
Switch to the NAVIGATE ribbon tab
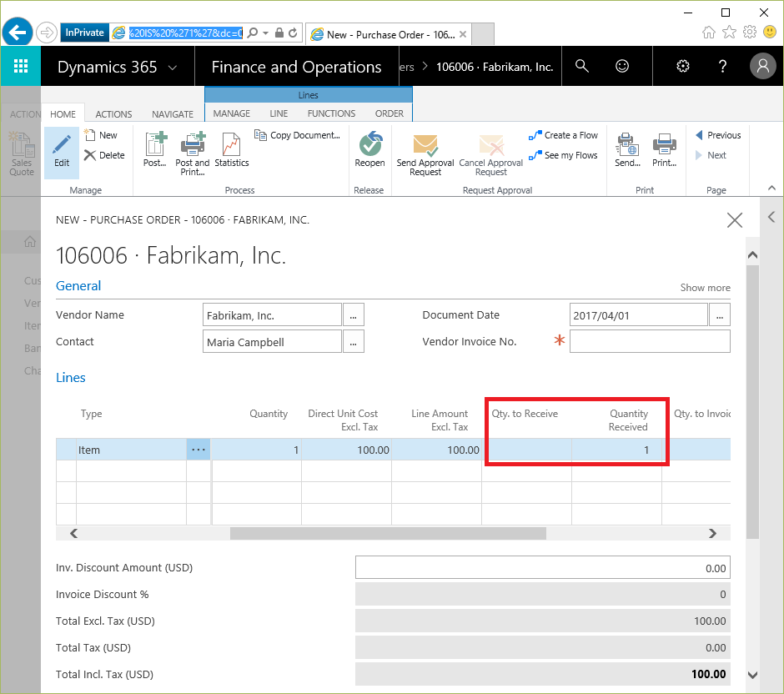tap(173, 114)
